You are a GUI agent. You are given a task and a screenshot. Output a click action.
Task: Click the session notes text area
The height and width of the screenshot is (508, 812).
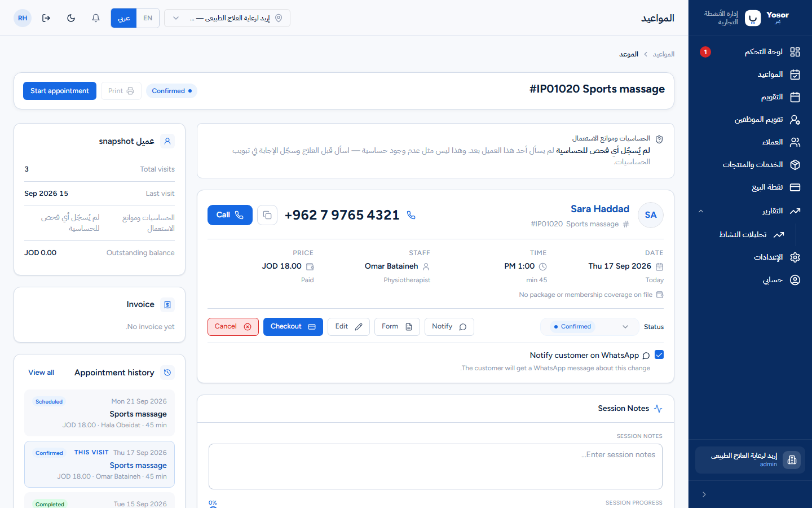[435, 466]
